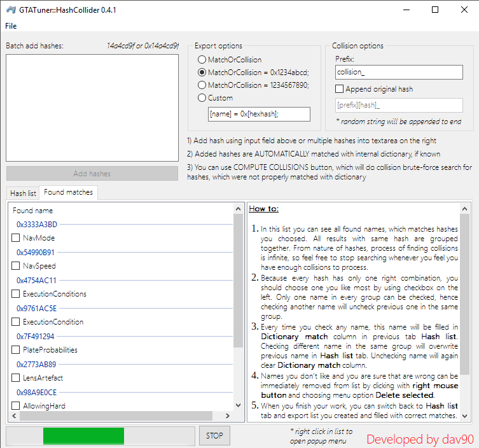Tick the ExecutionCondition checkbox

coord(15,322)
